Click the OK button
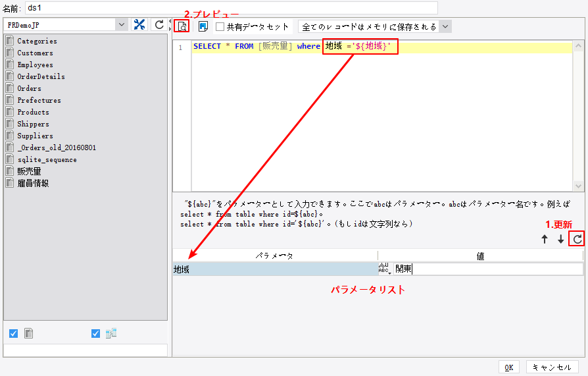Image resolution: width=588 pixels, height=376 pixels. (x=508, y=367)
